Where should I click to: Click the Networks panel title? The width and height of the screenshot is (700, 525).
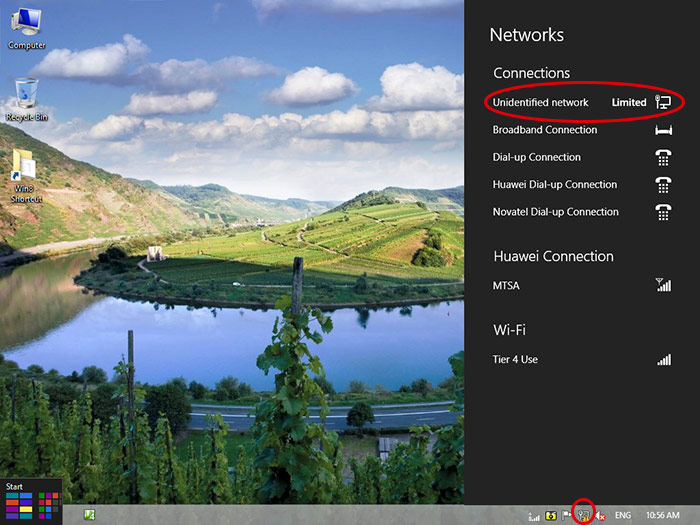527,35
